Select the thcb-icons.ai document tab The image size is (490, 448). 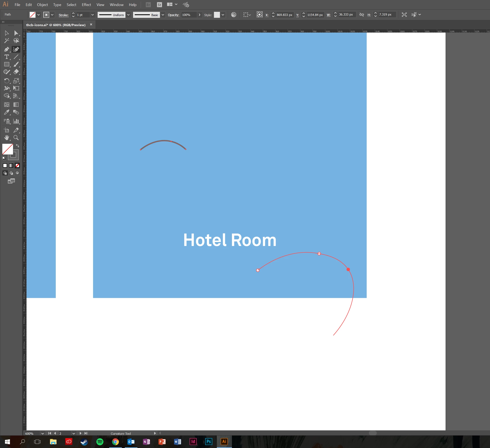[56, 25]
